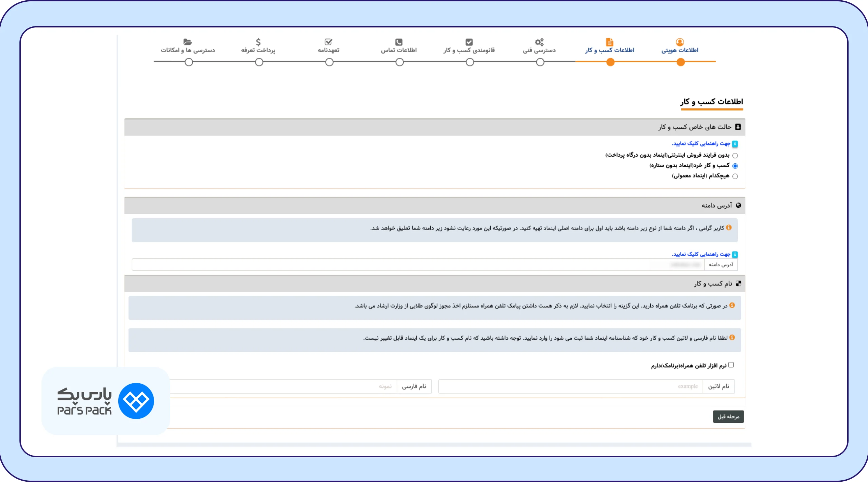The height and width of the screenshot is (482, 868).
Task: Click the step circle under دسترسی فنی
Action: click(x=540, y=62)
